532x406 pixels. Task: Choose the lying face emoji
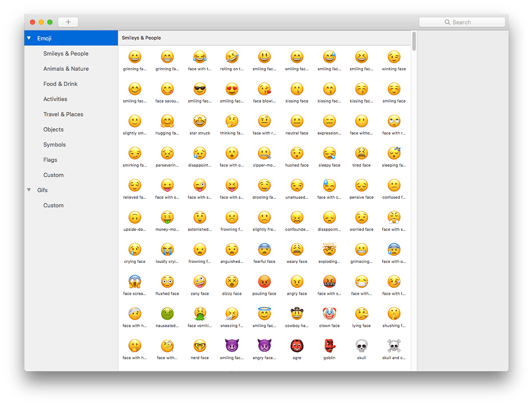361,314
